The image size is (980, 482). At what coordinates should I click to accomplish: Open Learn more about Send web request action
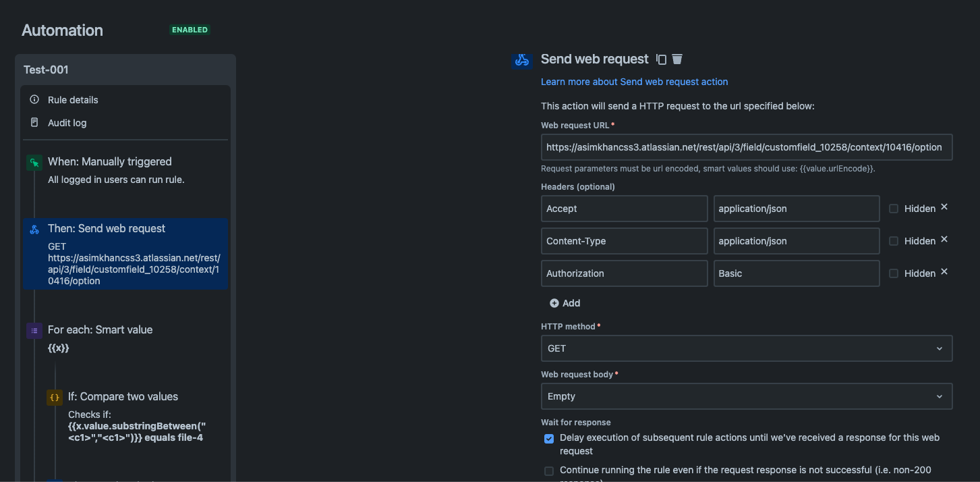pyautogui.click(x=633, y=81)
